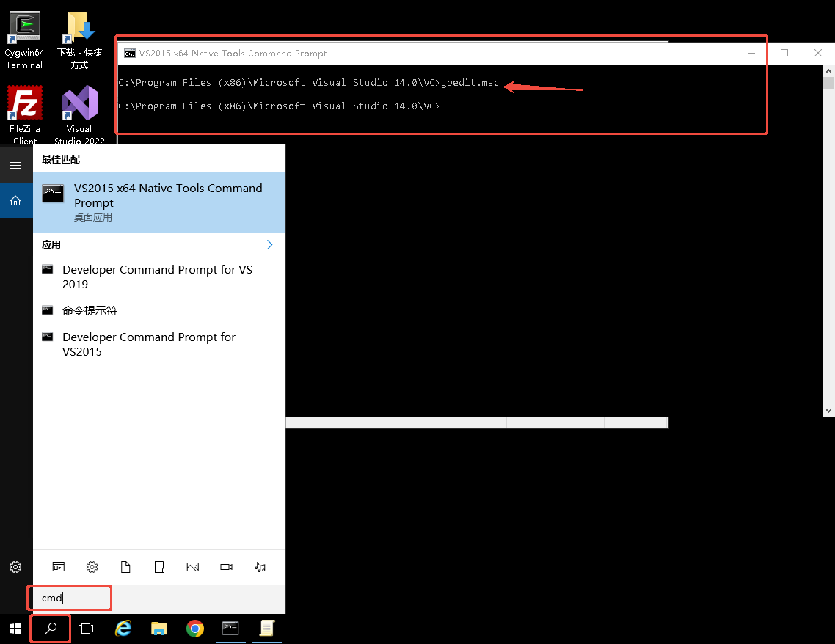Click the taskbar search magnifier

point(51,629)
